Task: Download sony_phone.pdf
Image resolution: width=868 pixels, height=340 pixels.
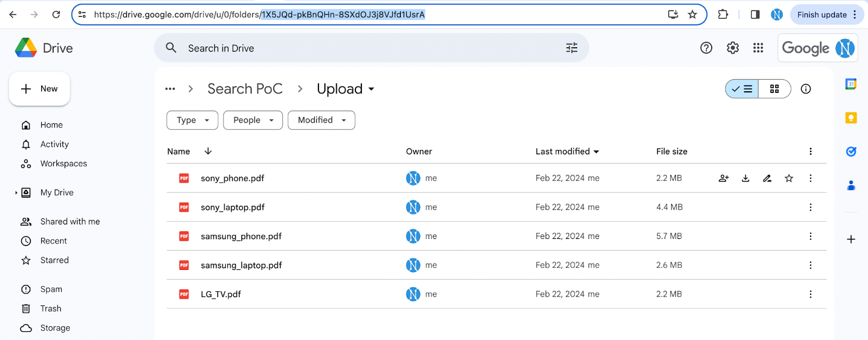Action: click(x=745, y=178)
